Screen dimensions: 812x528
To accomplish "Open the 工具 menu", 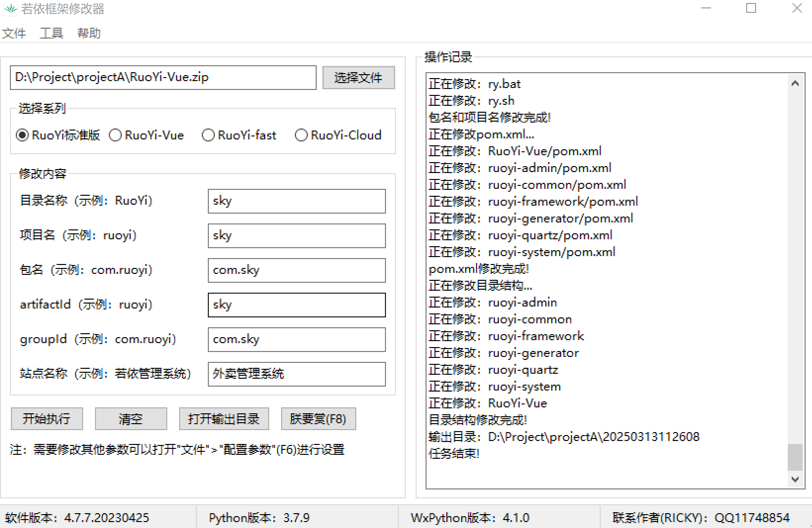I will pos(51,33).
